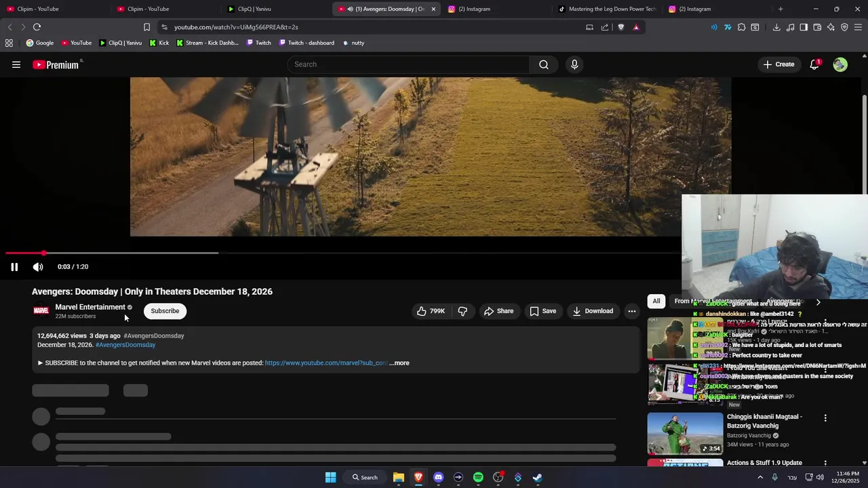Viewport: 868px width, 488px height.
Task: Open the youtube.com/marvel subscribe link
Action: coord(326,363)
